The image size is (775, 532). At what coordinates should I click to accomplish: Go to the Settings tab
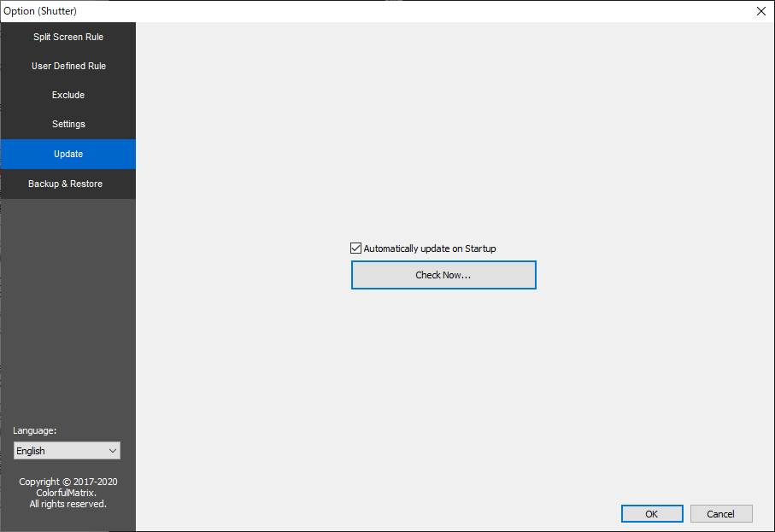pos(68,124)
